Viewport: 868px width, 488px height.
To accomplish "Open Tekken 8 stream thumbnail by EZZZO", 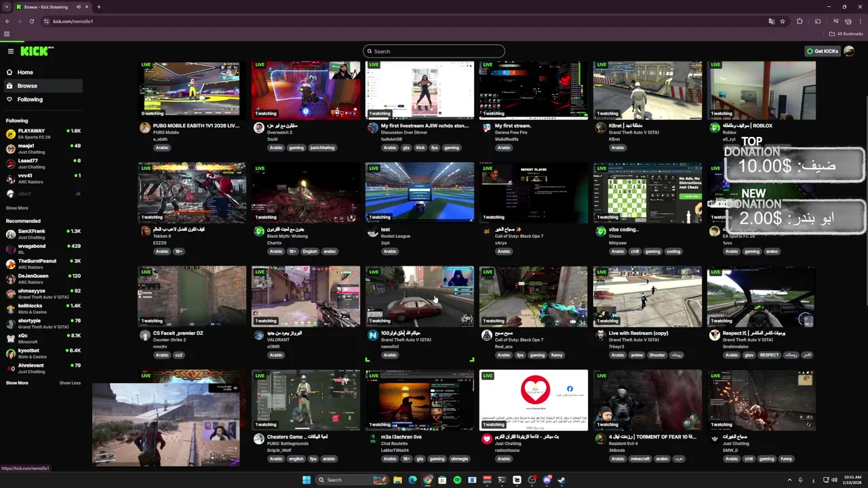I will pos(192,192).
